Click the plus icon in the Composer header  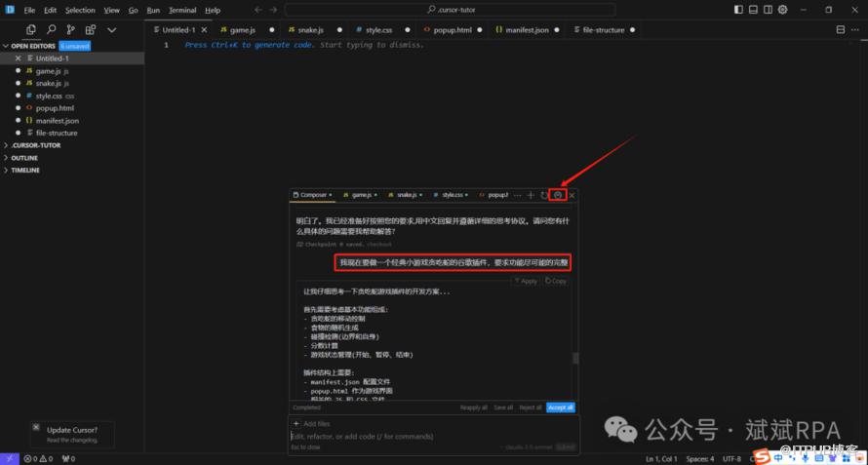[531, 195]
